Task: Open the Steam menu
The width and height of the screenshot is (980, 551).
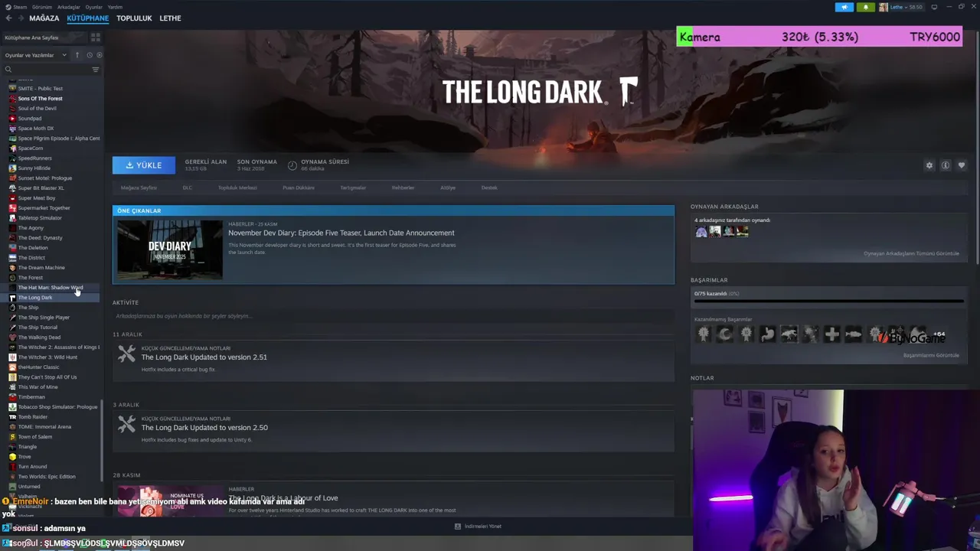Action: click(19, 7)
